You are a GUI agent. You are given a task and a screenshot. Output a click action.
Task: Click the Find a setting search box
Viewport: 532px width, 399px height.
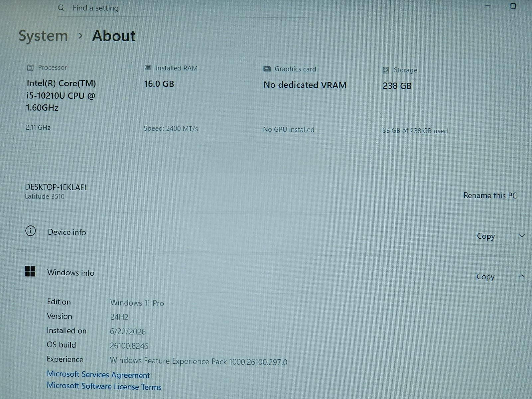(x=195, y=8)
